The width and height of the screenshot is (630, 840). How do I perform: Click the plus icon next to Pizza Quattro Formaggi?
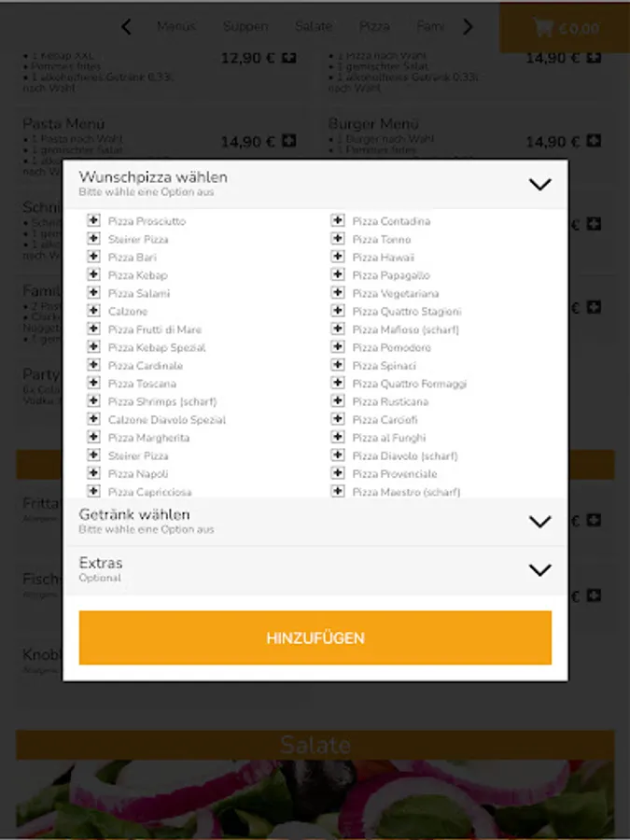coord(338,383)
